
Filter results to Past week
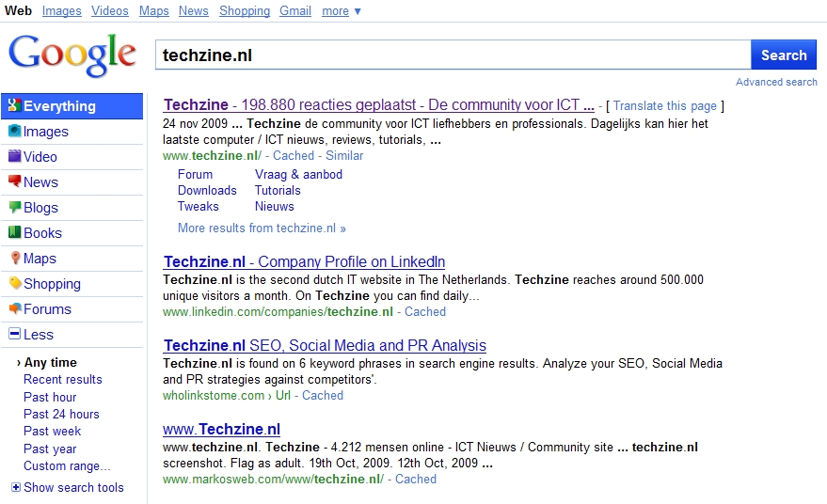coord(52,431)
